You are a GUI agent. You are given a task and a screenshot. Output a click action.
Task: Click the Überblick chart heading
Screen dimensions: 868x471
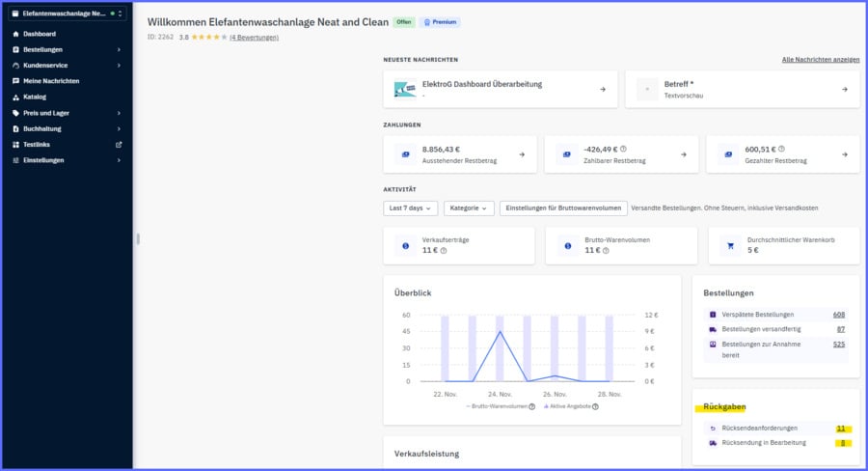point(413,293)
